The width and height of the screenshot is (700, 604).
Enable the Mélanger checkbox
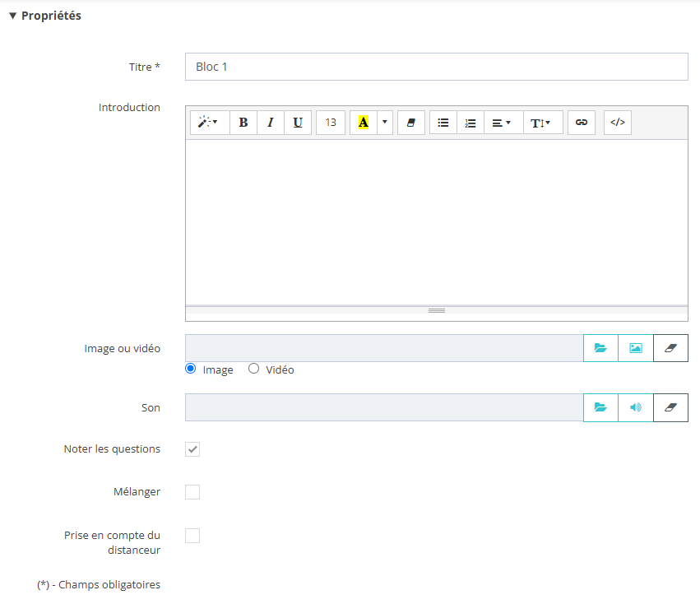pos(192,492)
